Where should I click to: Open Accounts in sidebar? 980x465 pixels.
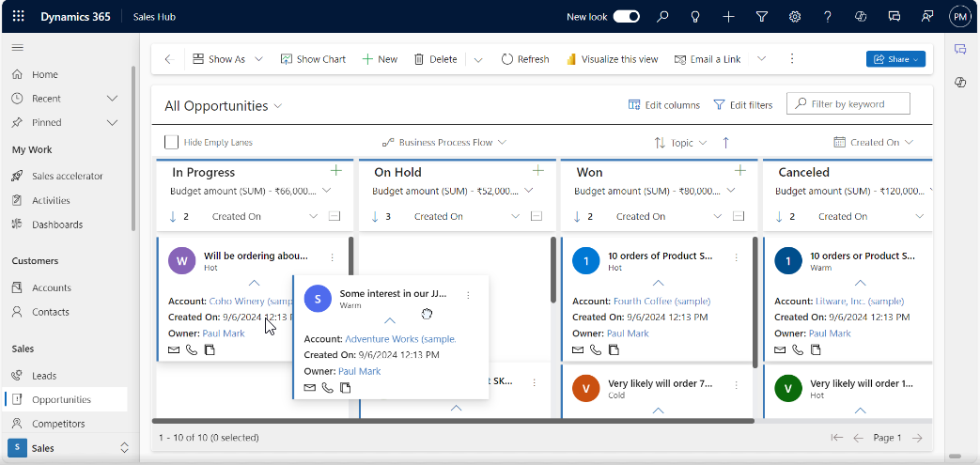point(52,288)
